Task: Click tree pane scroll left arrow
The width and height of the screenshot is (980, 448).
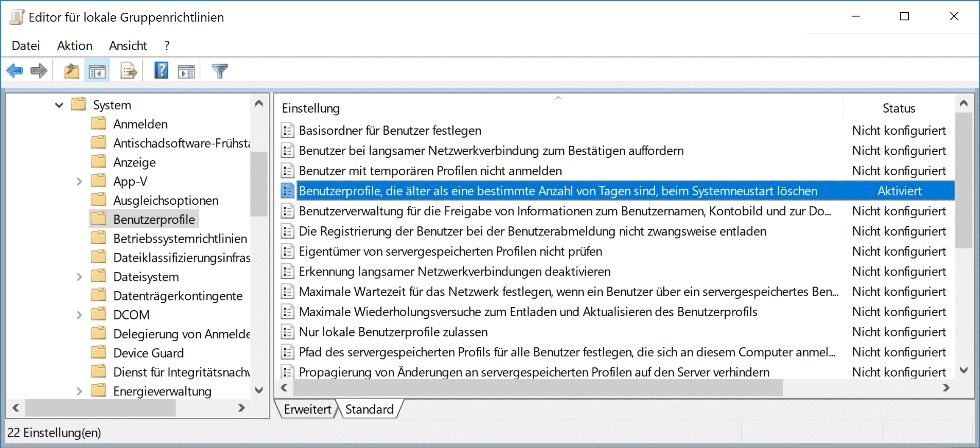Action: [16, 408]
